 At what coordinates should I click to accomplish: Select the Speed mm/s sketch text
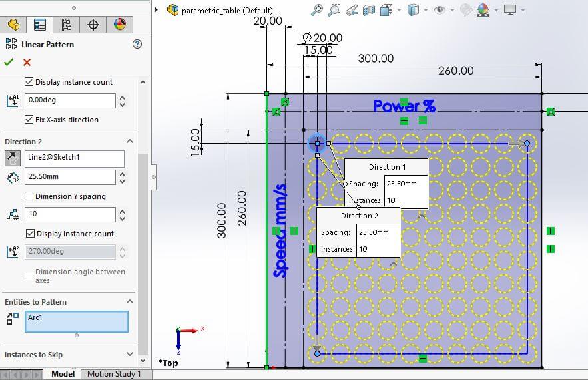(x=280, y=230)
